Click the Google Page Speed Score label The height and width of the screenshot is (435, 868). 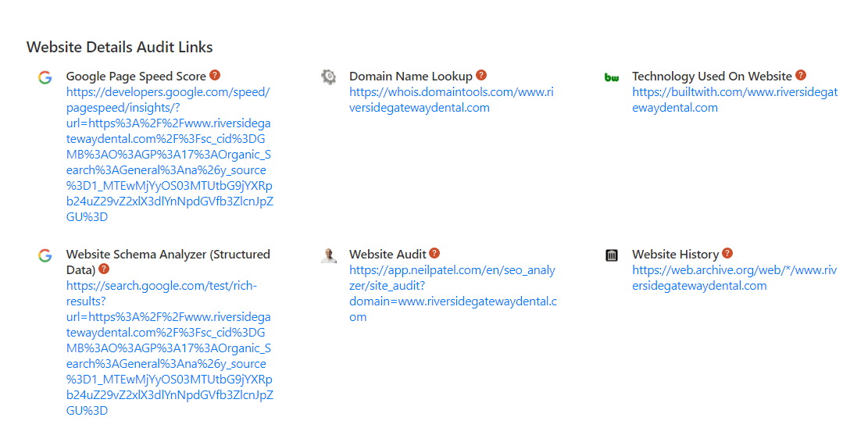(x=136, y=77)
